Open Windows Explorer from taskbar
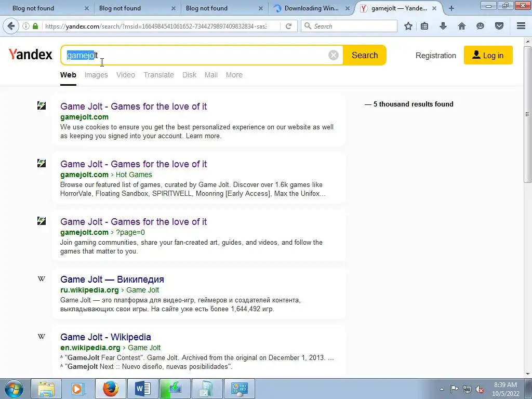 click(x=46, y=389)
